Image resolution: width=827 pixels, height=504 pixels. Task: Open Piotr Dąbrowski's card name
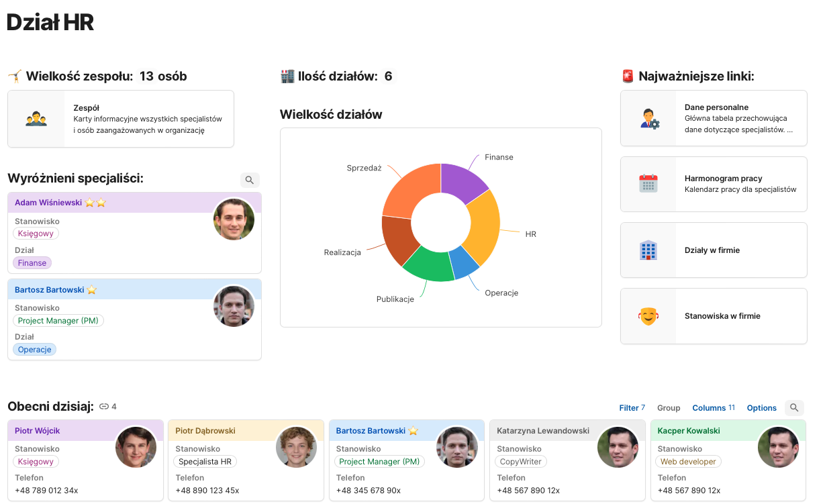(205, 431)
